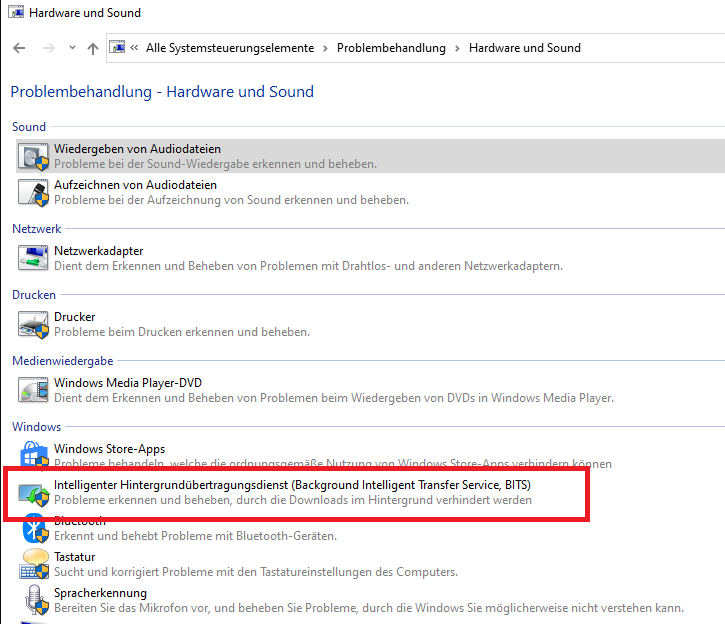The height and width of the screenshot is (624, 725).
Task: Click 'Sucht und korrigiert Probleme mit den Tastatureinstellungen' text
Action: (x=256, y=572)
